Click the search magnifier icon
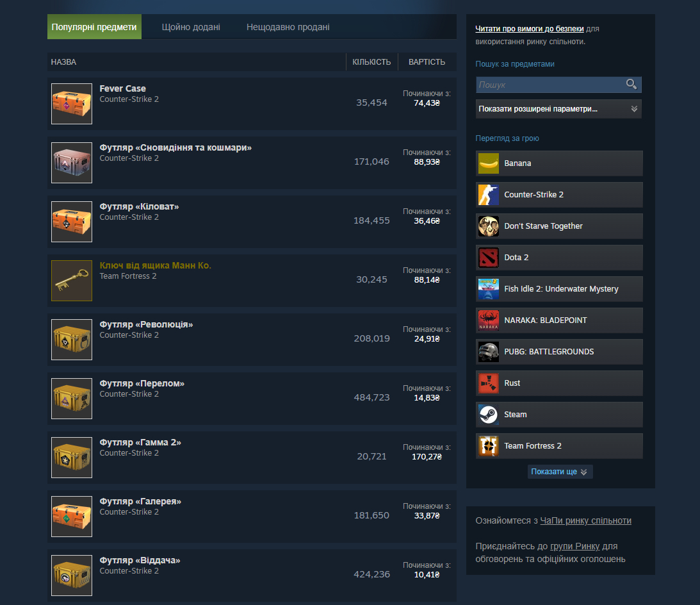 pos(631,85)
